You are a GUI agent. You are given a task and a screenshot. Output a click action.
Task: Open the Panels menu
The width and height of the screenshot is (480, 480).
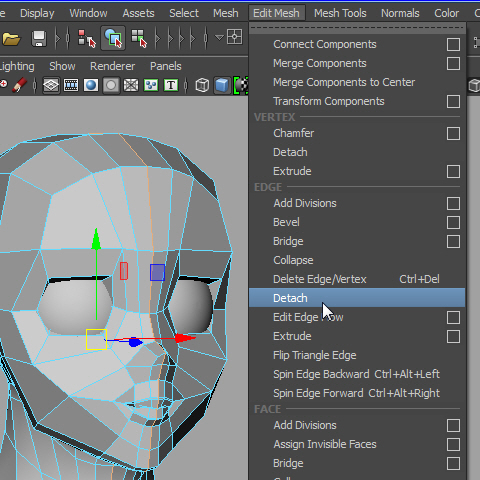(166, 66)
